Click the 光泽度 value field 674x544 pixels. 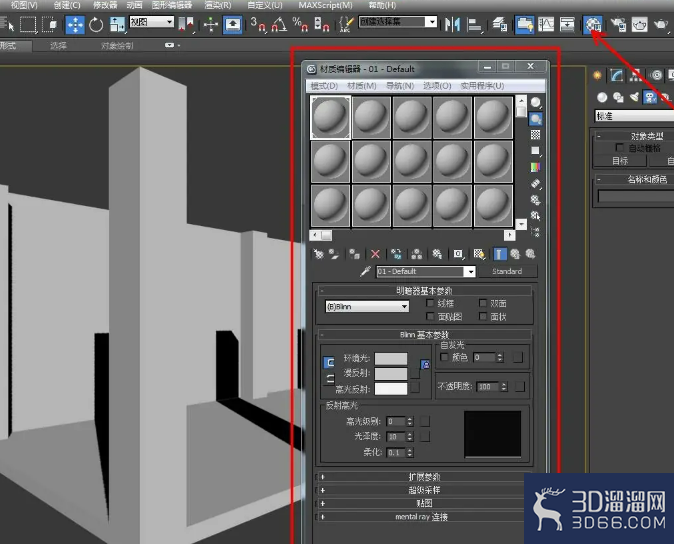tap(395, 437)
